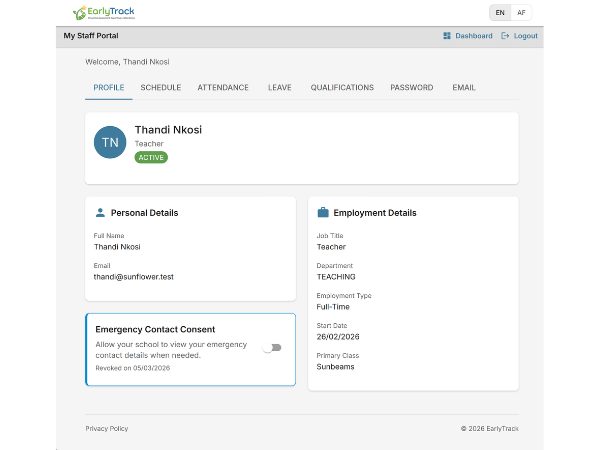Switch language to AF
Viewport: 600px width, 450px height.
(521, 13)
